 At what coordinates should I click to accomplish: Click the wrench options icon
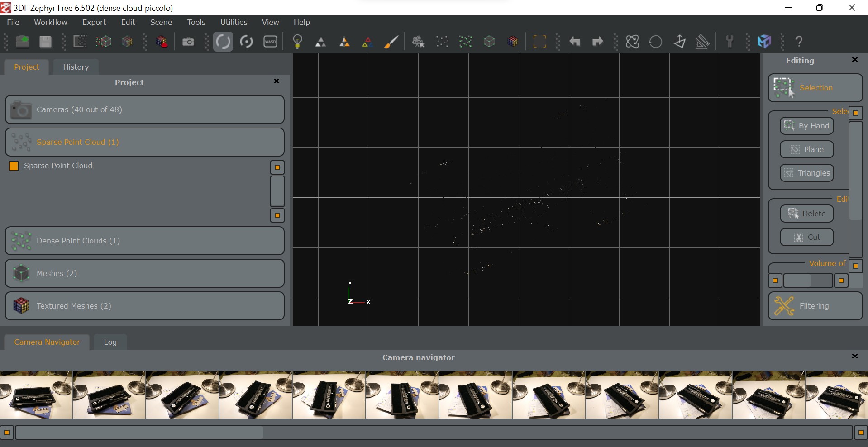[729, 42]
